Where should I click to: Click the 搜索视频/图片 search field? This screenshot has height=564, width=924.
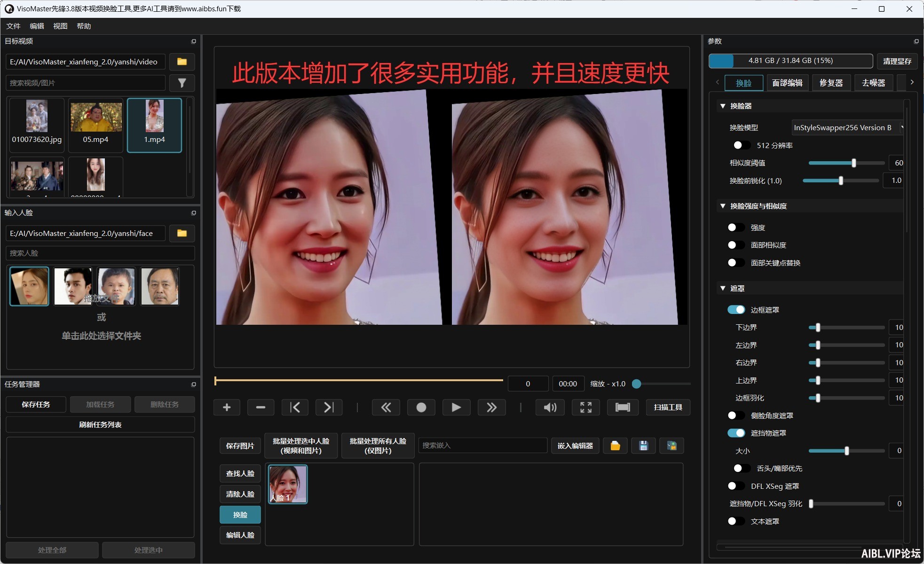point(86,83)
